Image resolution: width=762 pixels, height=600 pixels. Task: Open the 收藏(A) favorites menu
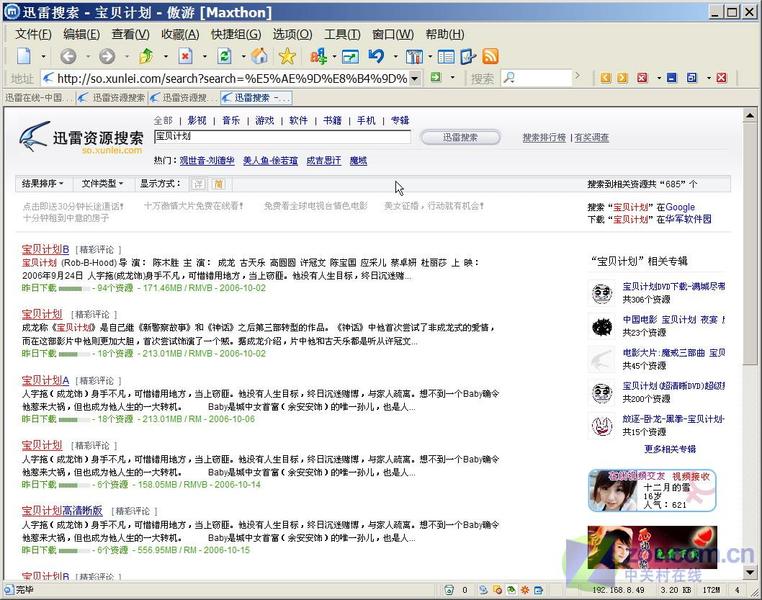point(180,34)
